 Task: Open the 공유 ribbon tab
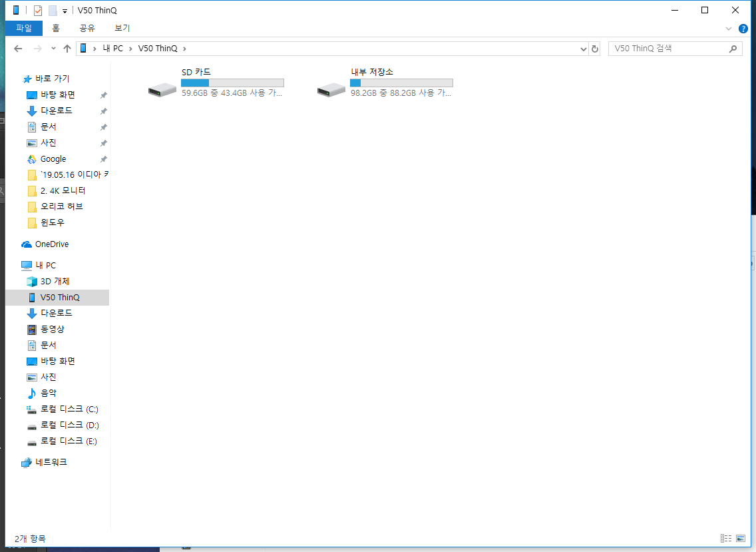click(87, 28)
